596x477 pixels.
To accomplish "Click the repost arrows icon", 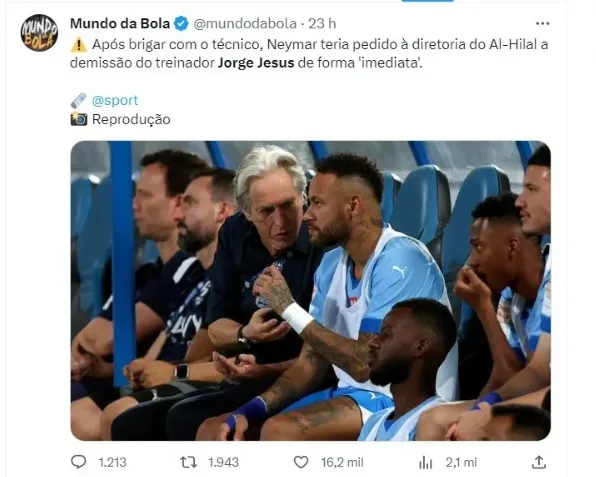I will 189,462.
